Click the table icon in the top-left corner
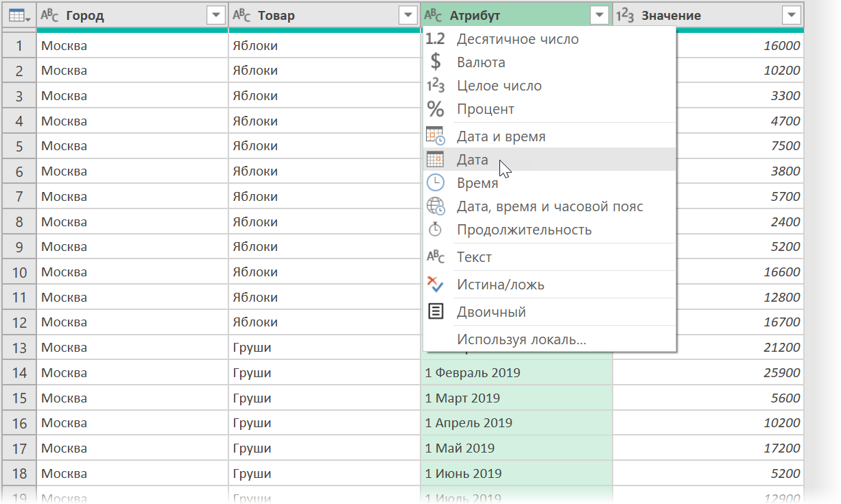Viewport: 841px width, 504px height. click(18, 16)
